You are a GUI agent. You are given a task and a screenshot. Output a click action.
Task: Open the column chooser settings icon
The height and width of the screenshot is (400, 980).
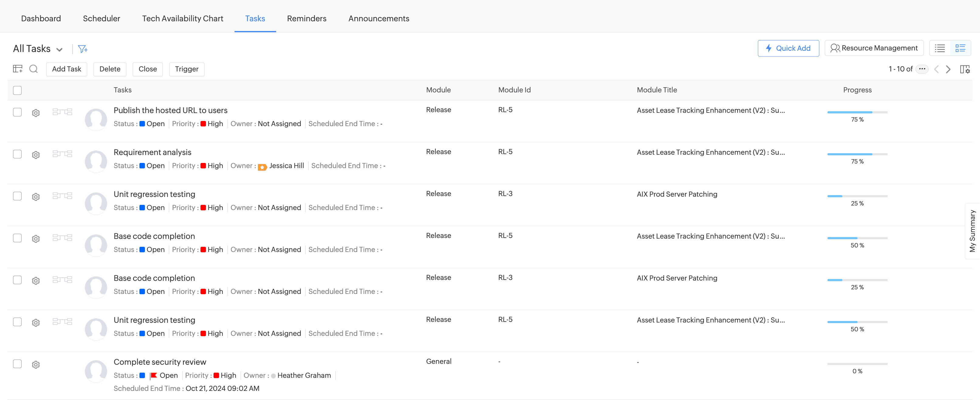click(965, 69)
